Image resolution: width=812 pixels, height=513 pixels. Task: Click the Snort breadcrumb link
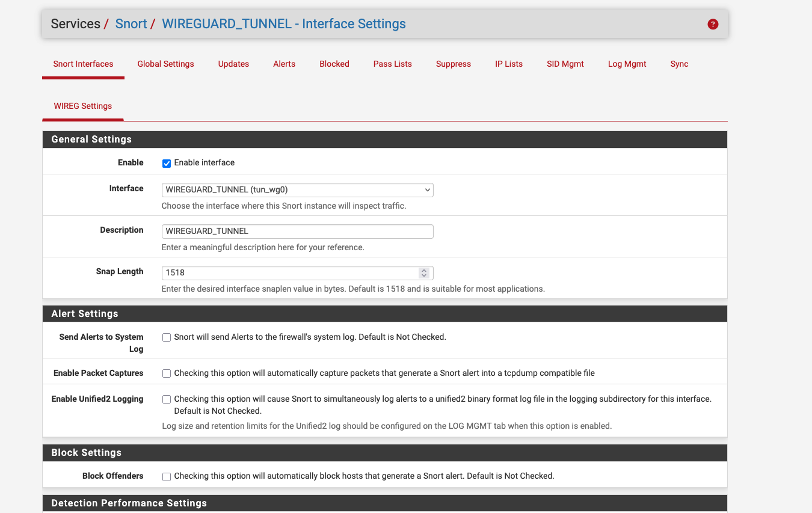[x=131, y=24]
